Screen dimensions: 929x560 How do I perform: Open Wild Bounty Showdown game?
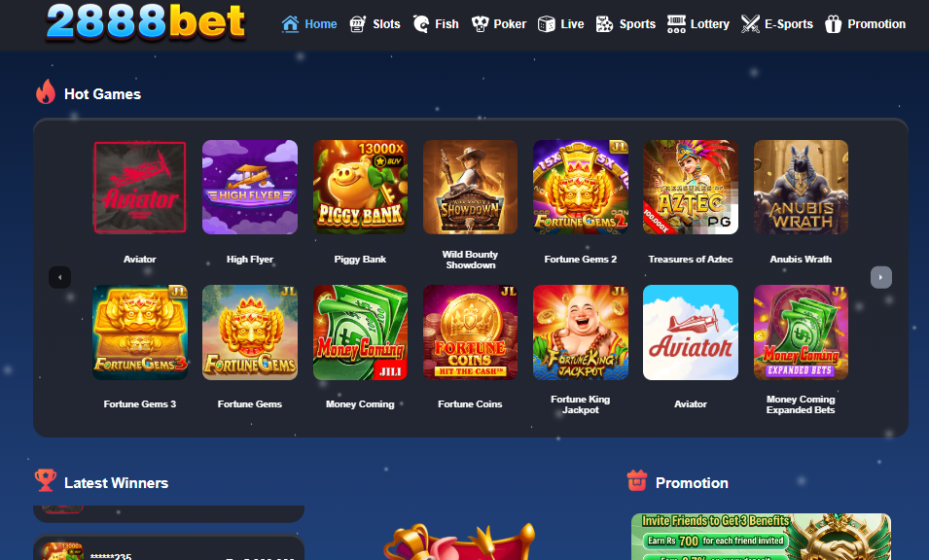[x=471, y=187]
